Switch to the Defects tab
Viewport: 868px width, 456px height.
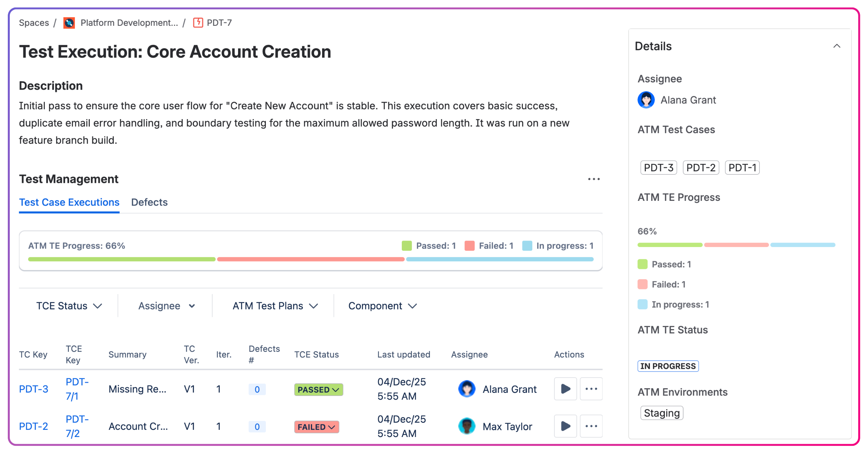[x=149, y=202]
